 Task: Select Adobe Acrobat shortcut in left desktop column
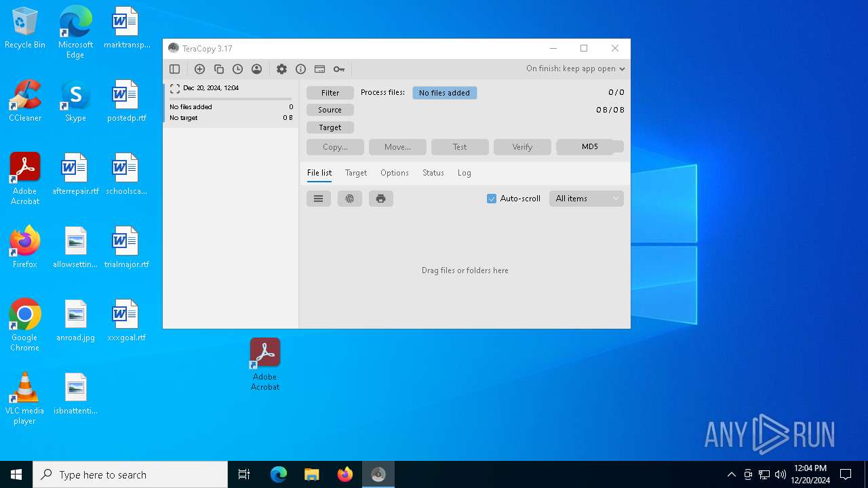click(25, 179)
